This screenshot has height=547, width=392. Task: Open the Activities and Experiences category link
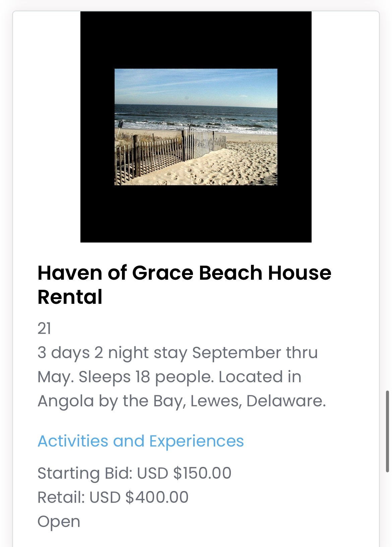click(x=140, y=441)
